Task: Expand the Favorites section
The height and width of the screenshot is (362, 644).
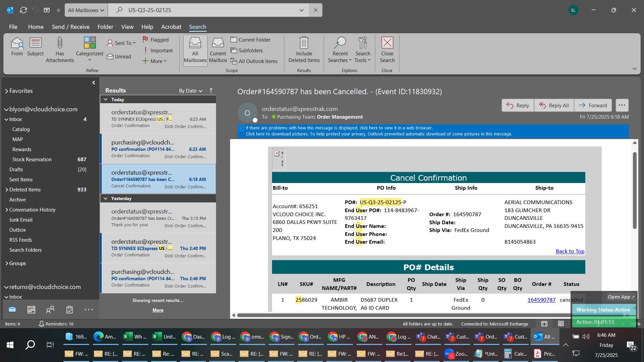Action: coord(6,91)
